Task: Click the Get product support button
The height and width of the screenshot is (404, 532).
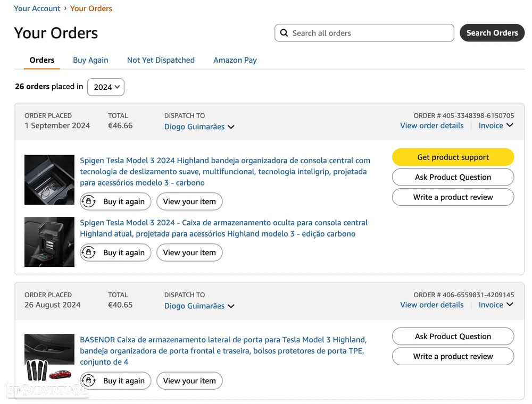Action: tap(453, 157)
